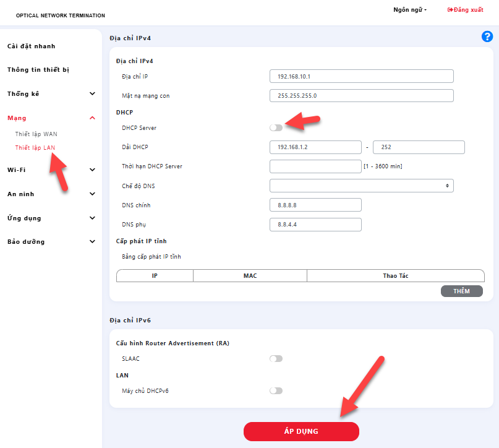Click the THÊM button for static IP

coord(461,291)
